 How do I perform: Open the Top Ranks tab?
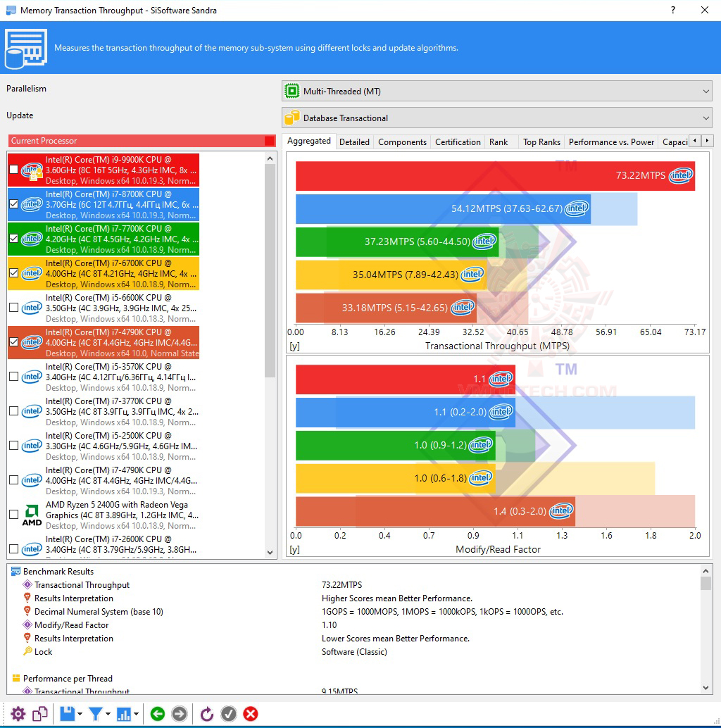tap(541, 142)
